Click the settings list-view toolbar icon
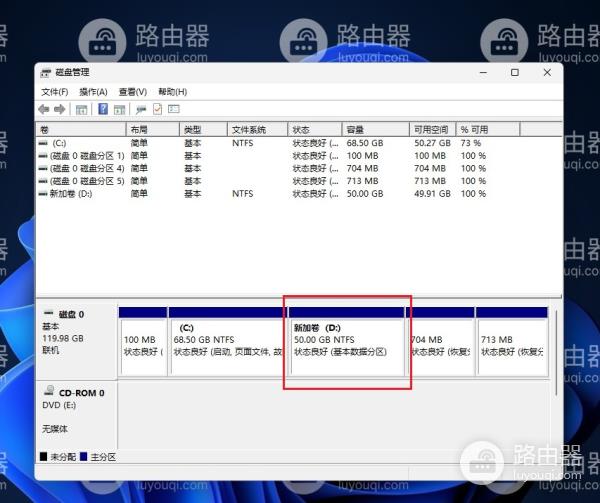Image resolution: width=600 pixels, height=503 pixels. (x=174, y=109)
